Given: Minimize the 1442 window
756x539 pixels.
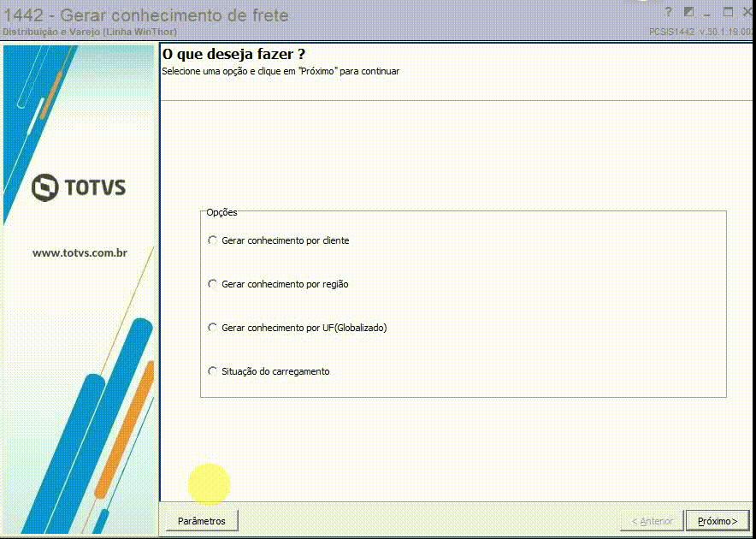Looking at the screenshot, I should [x=707, y=13].
